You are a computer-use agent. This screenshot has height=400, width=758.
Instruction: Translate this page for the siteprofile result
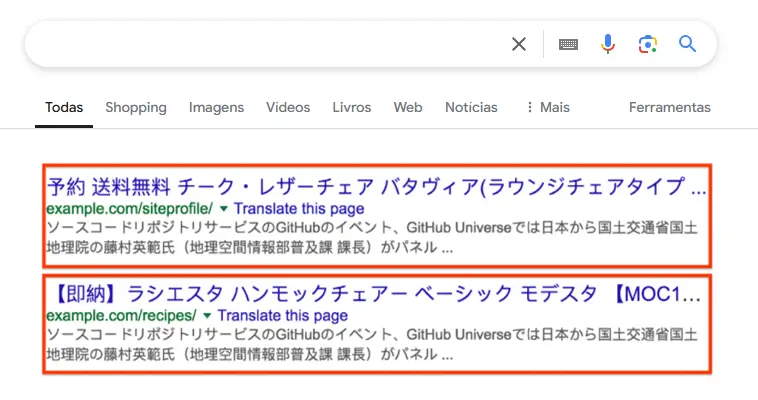click(x=299, y=209)
